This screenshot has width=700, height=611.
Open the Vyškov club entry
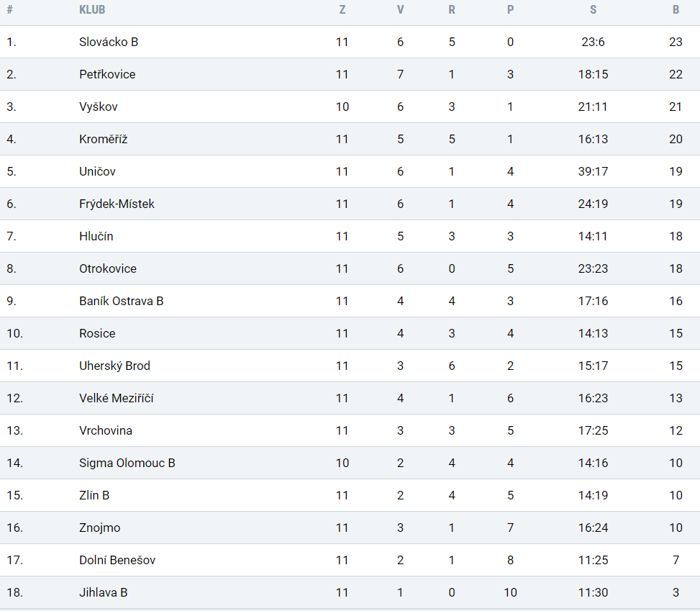tap(99, 107)
